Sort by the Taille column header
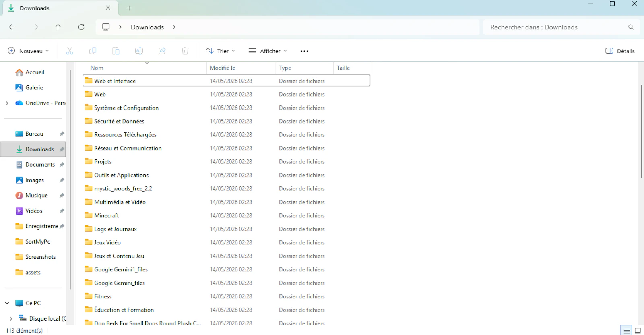 (343, 68)
